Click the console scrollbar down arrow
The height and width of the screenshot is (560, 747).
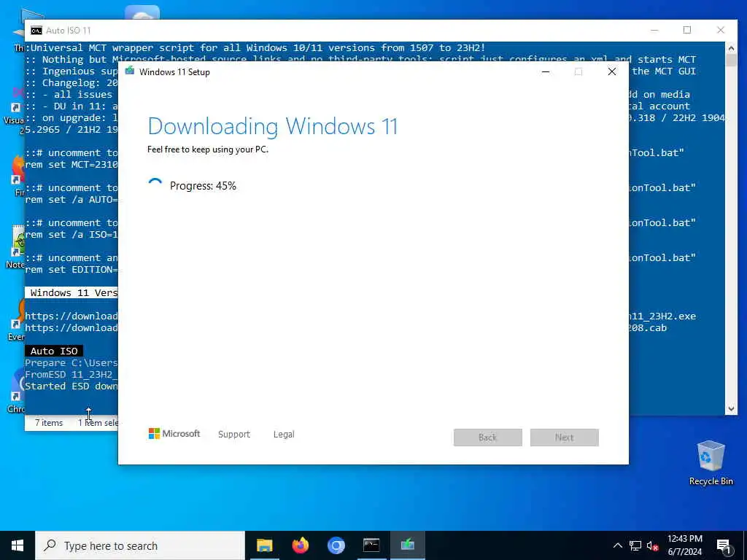[x=731, y=409]
